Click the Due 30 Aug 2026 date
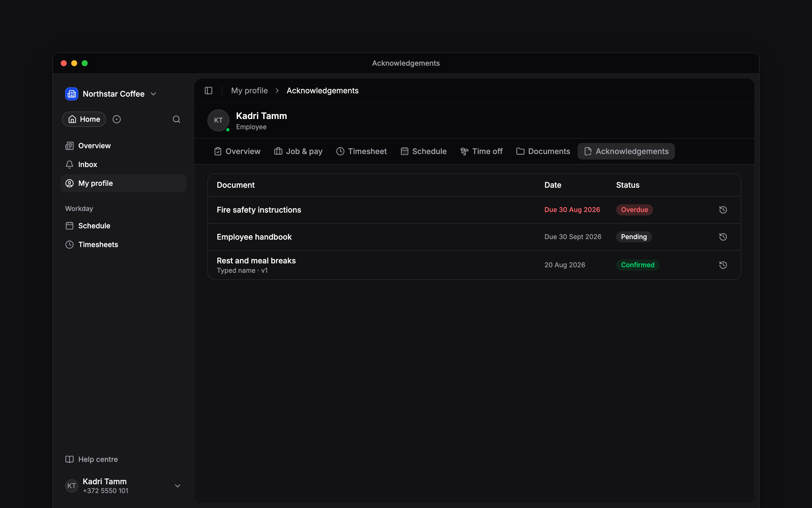This screenshot has width=812, height=508. (572, 210)
